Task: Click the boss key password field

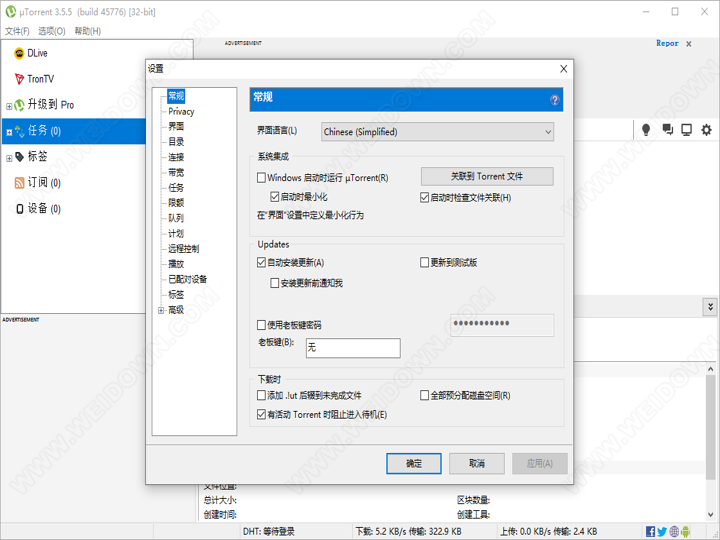Action: (502, 325)
